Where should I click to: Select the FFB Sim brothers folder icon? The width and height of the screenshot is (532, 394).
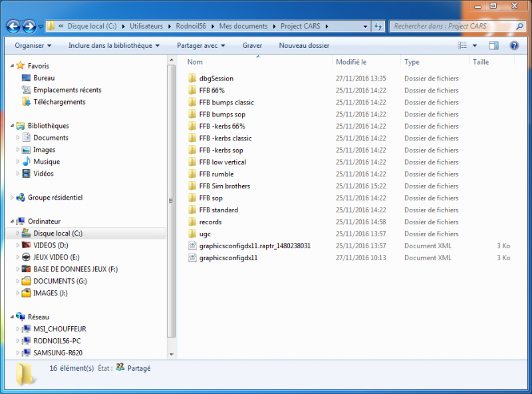tap(192, 186)
